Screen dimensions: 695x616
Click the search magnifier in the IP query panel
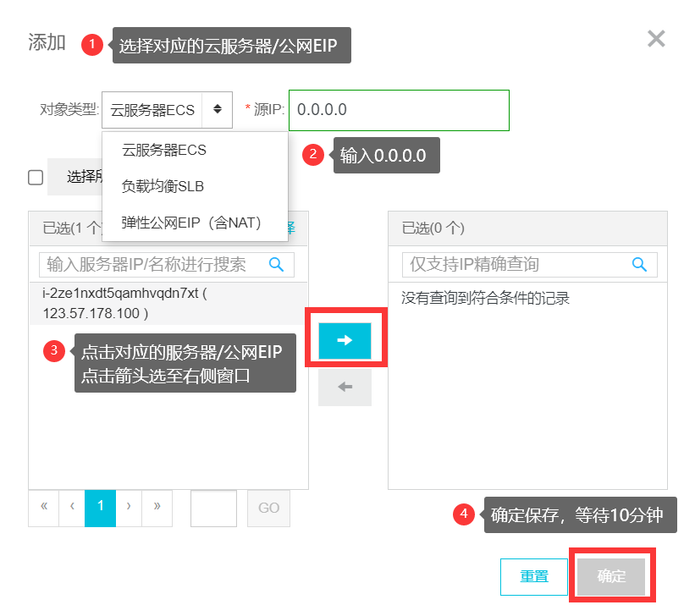pos(639,264)
